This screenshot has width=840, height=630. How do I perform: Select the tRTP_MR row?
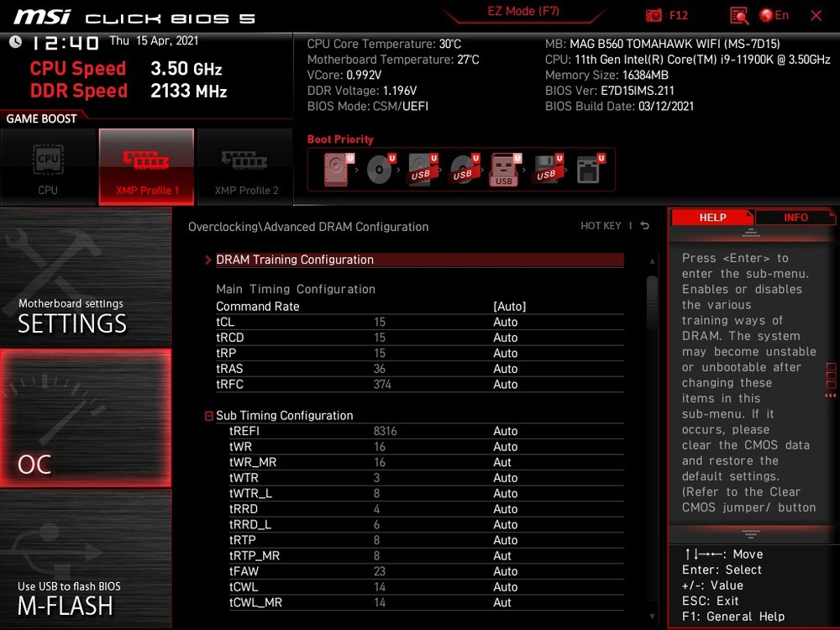(427, 555)
